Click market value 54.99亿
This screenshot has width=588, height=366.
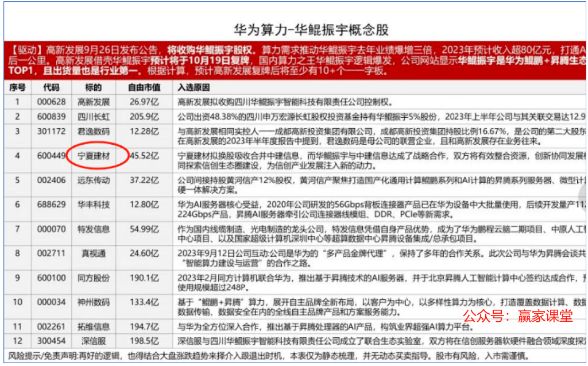(x=144, y=229)
